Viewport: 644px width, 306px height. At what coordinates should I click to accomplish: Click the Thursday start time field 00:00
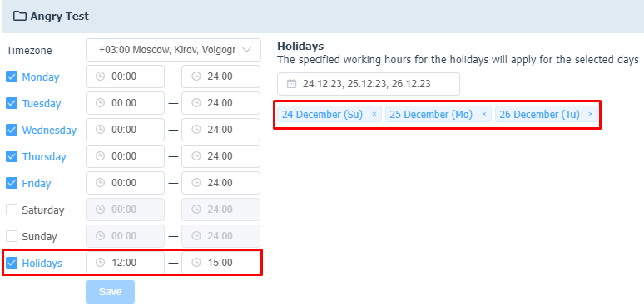[126, 156]
